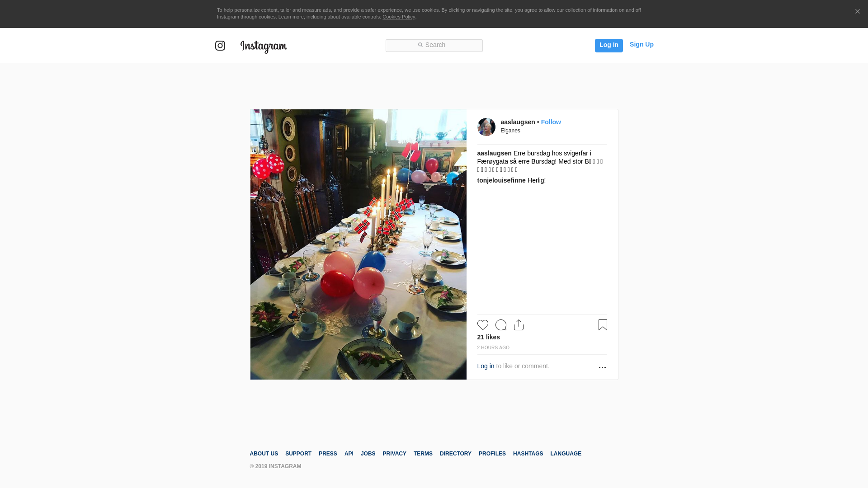Image resolution: width=868 pixels, height=488 pixels.
Task: Click the comment speech bubble icon
Action: (501, 325)
